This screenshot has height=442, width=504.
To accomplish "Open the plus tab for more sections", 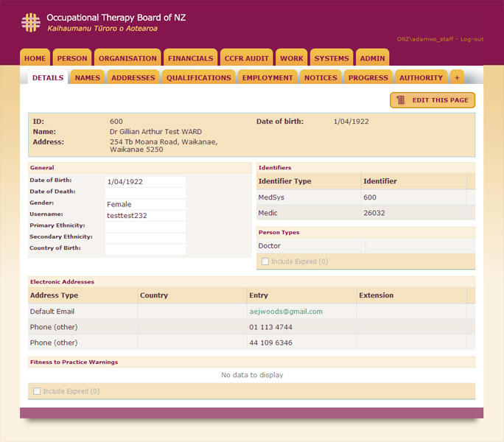I will (x=457, y=77).
